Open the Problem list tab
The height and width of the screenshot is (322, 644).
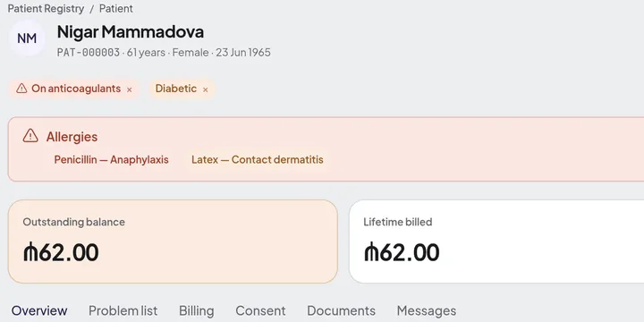(123, 310)
